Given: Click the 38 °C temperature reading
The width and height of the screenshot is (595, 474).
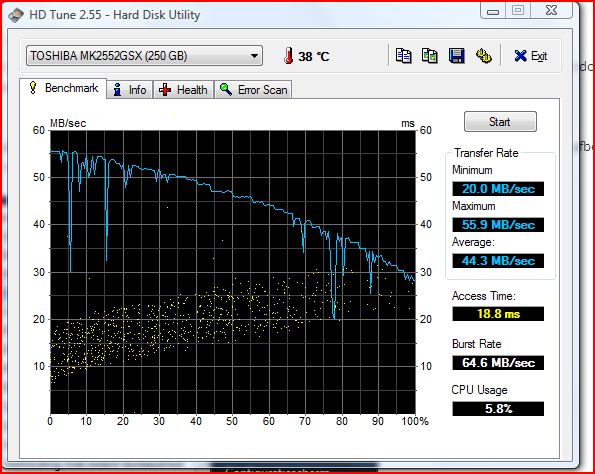Looking at the screenshot, I should pos(313,57).
